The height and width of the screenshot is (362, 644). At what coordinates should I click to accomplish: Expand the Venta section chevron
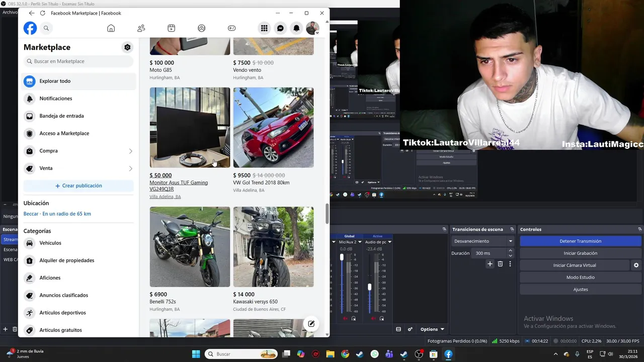130,168
